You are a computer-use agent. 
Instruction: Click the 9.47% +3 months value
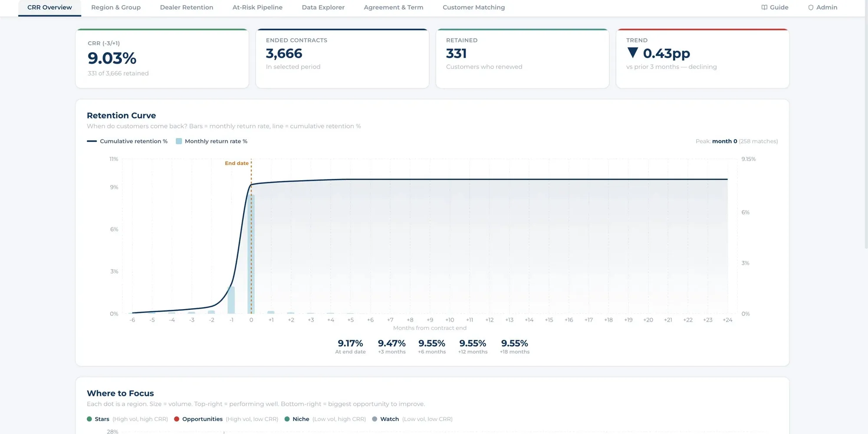(391, 343)
